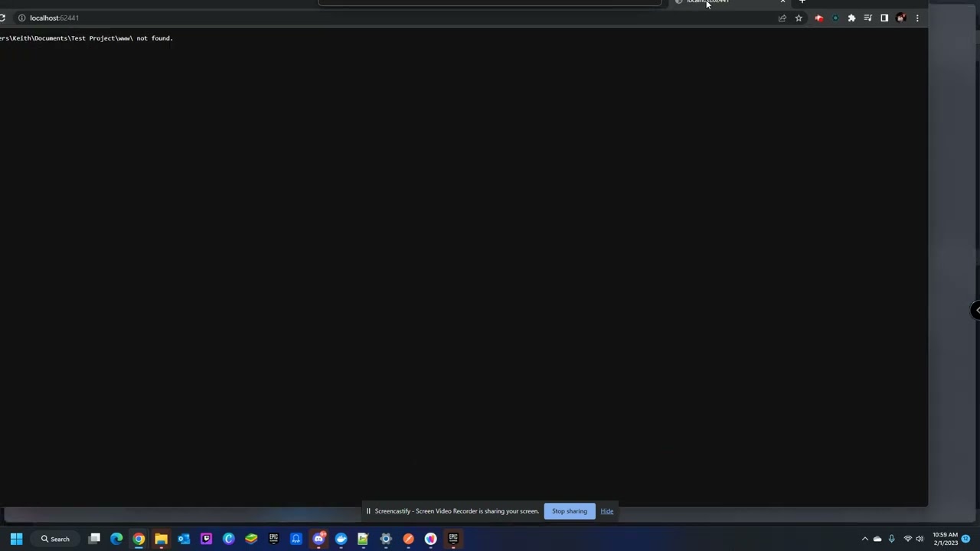Screen dimensions: 980x551
Task: Open the Chrome profile avatar
Action: tap(901, 18)
